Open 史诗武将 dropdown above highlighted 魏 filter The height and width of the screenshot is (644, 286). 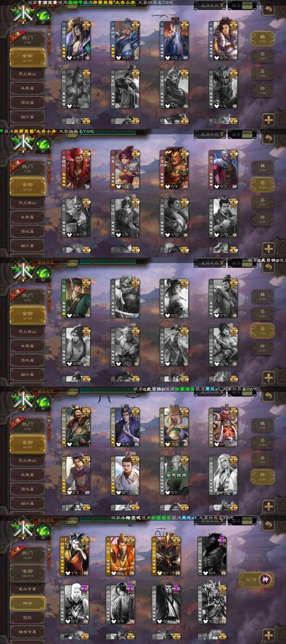[x=210, y=6]
